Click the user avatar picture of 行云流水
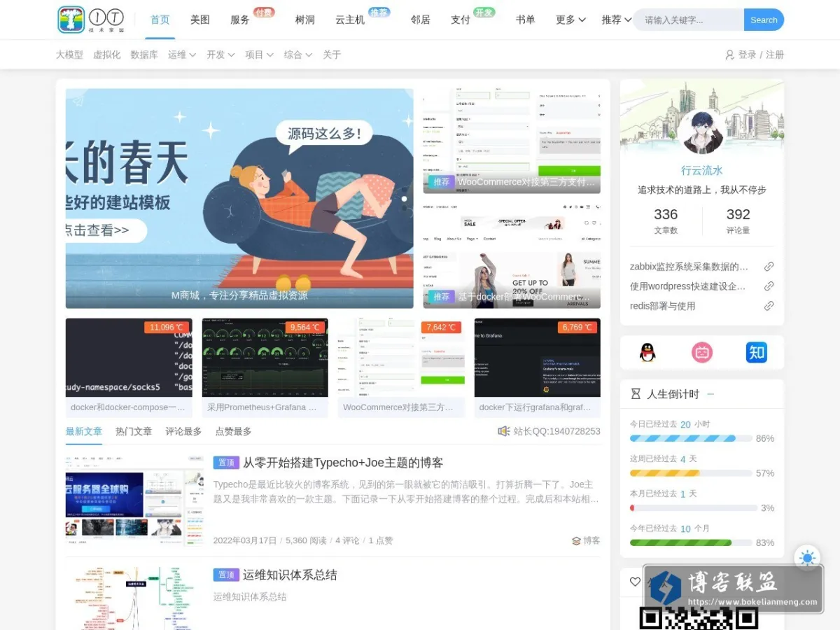Screen dimensions: 840x630 702,132
